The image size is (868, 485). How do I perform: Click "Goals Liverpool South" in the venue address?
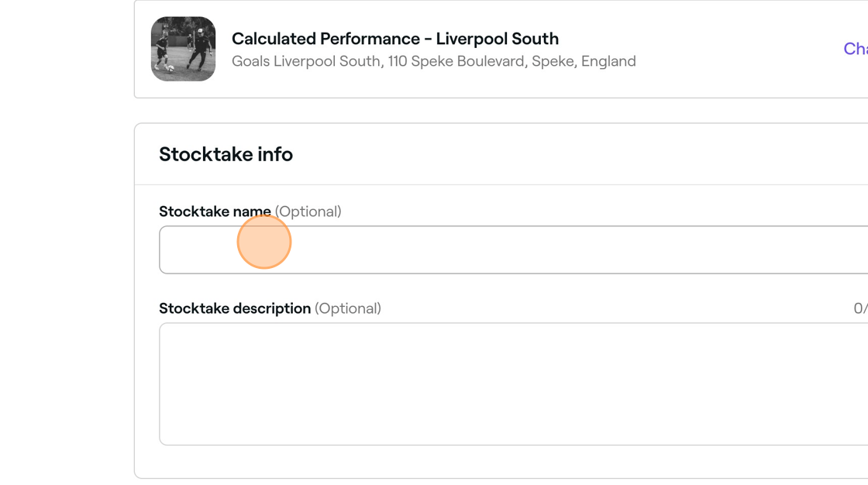pos(306,61)
